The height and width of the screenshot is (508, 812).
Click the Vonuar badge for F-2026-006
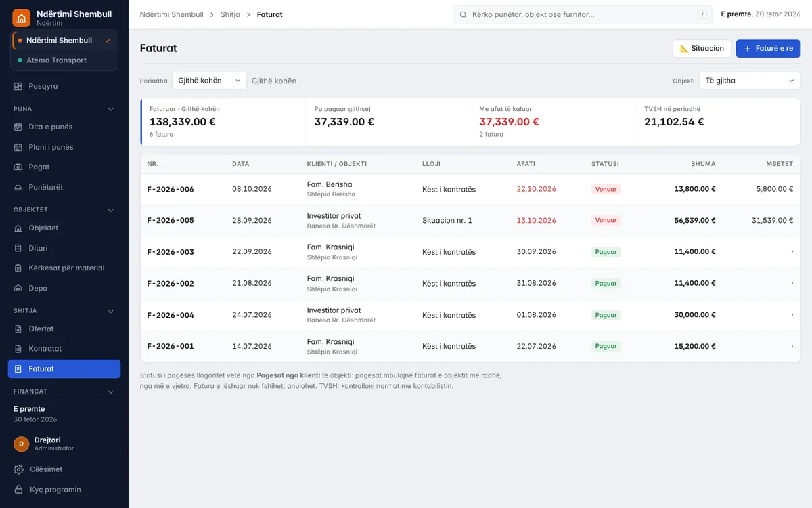pos(606,190)
